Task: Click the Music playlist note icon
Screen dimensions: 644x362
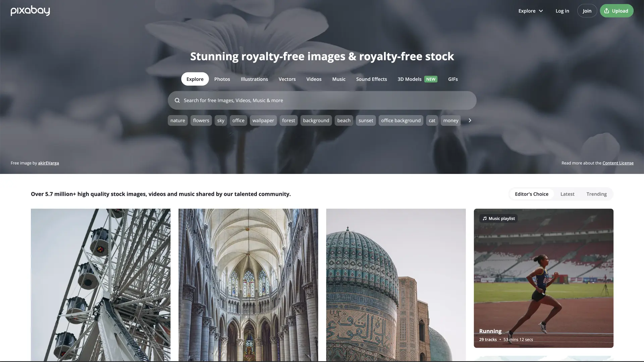Action: (x=484, y=219)
